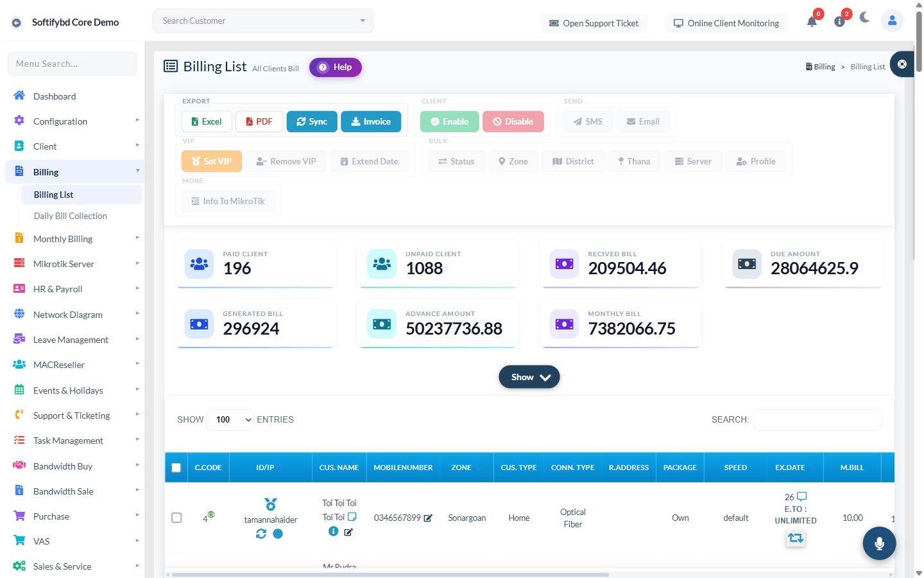
Task: Open the Task Management menu
Action: tap(74, 441)
